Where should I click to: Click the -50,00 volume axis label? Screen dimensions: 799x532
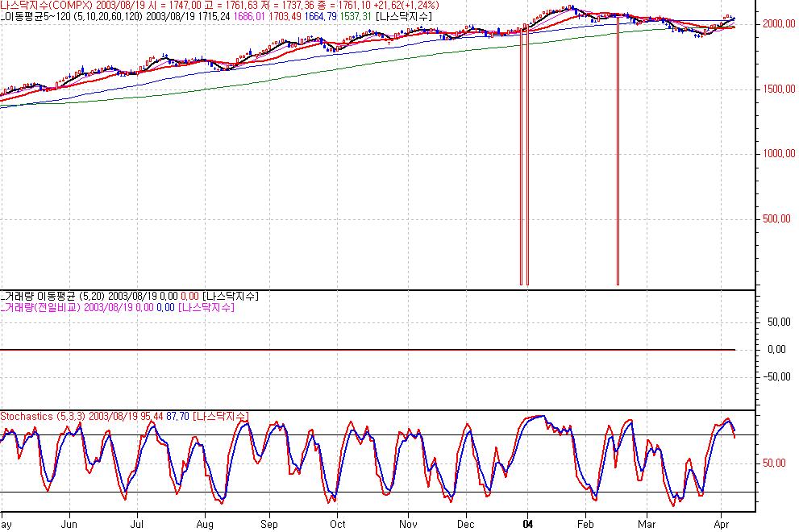coord(779,376)
